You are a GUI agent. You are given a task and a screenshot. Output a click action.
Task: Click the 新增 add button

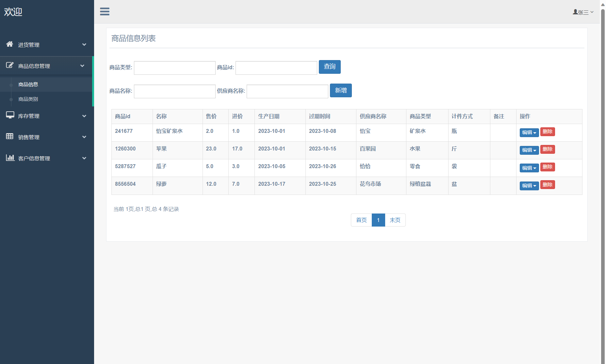pos(340,90)
